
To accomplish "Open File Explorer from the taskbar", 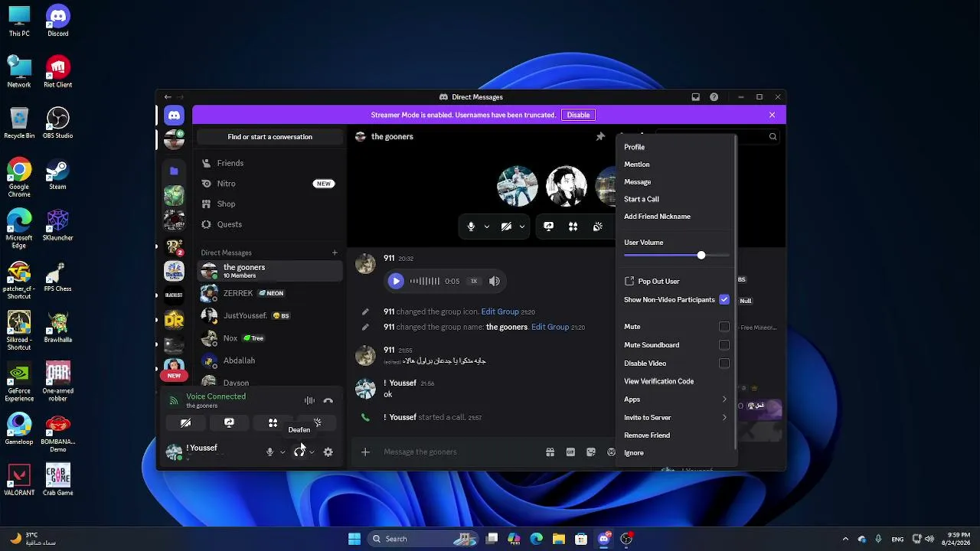I will coord(559,539).
